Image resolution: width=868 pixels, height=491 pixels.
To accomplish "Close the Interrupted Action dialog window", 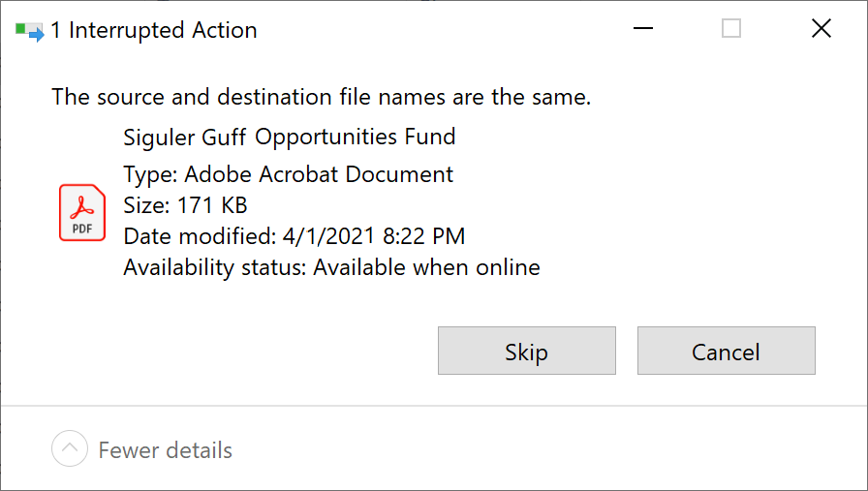I will coord(821,28).
